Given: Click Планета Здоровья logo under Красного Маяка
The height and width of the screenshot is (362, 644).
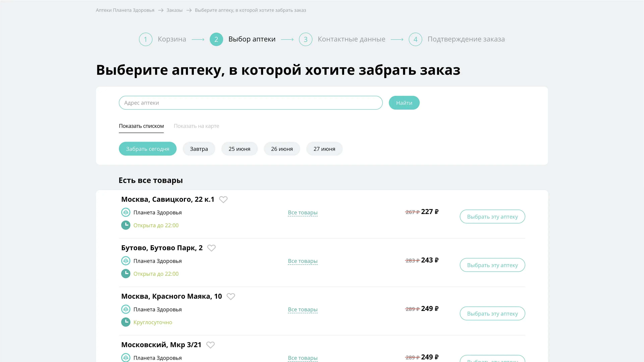Looking at the screenshot, I should (x=126, y=309).
